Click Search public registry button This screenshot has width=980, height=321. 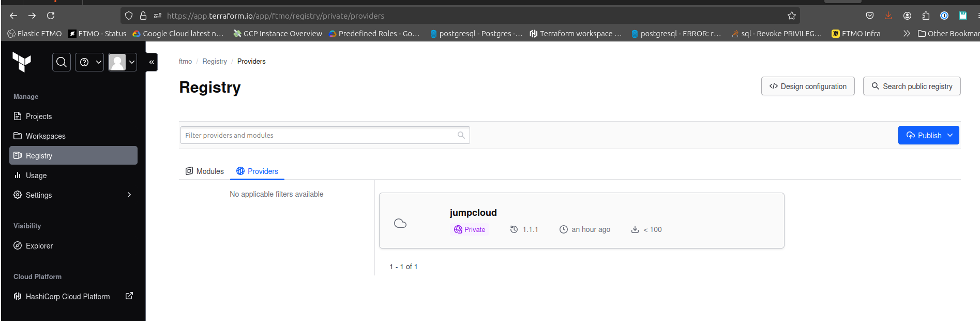tap(911, 86)
